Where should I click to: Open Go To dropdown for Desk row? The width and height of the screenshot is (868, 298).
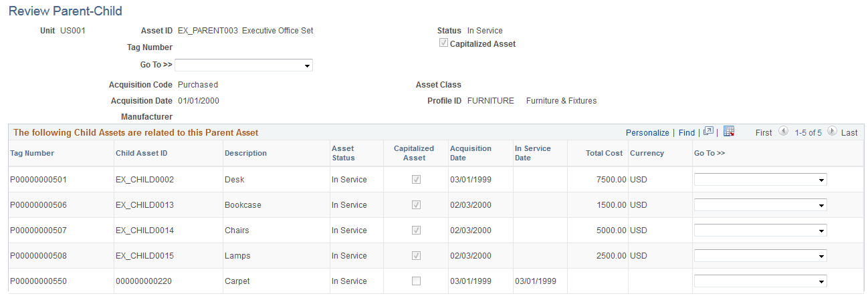[x=760, y=180]
